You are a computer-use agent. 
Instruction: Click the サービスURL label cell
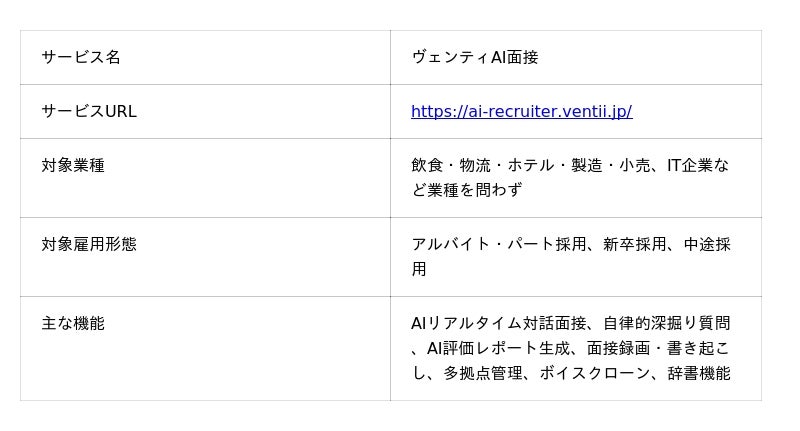89,111
